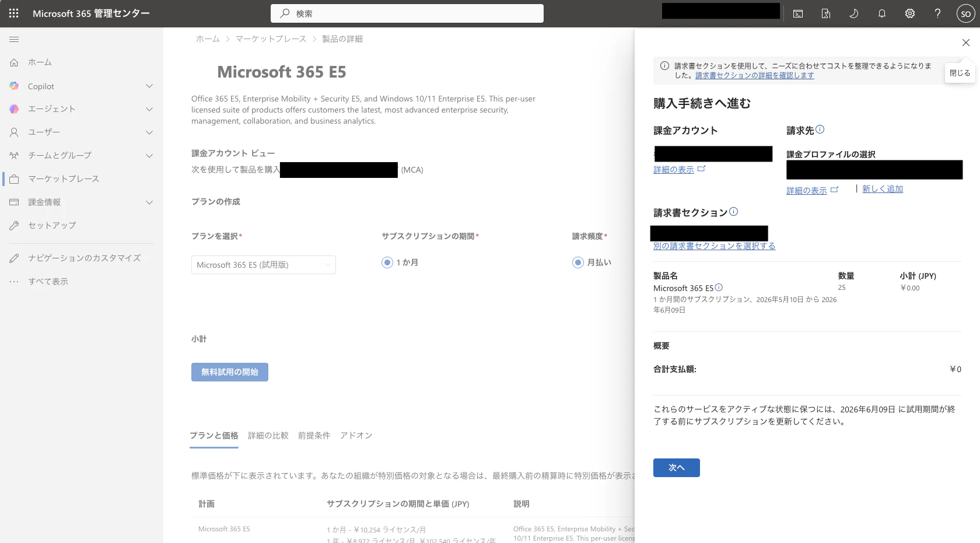Open Cloud Shell icon in header
Screen dimensions: 980x543
(798, 13)
